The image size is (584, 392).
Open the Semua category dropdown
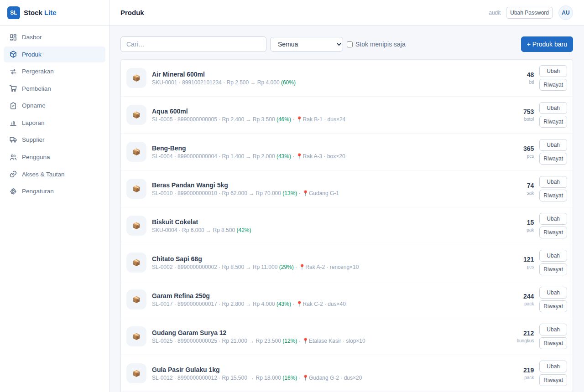click(307, 44)
